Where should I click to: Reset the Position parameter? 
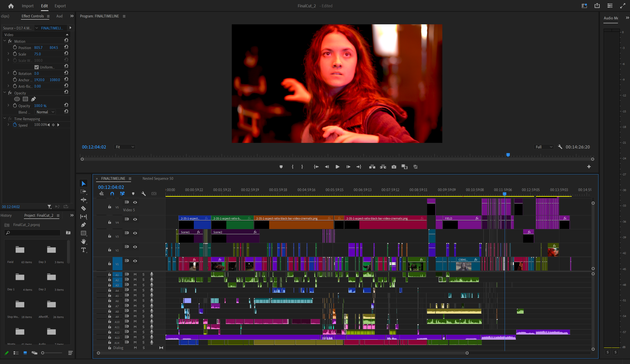click(66, 47)
